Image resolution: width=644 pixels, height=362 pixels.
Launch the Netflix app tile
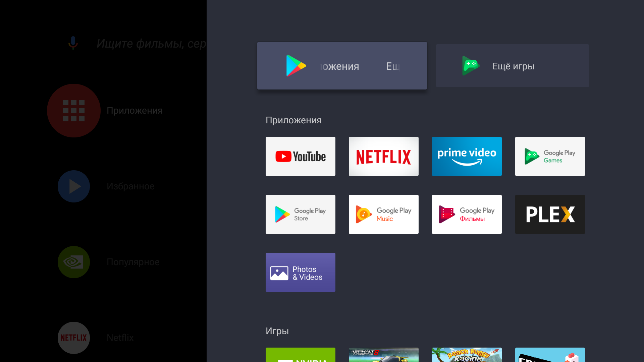coord(383,156)
